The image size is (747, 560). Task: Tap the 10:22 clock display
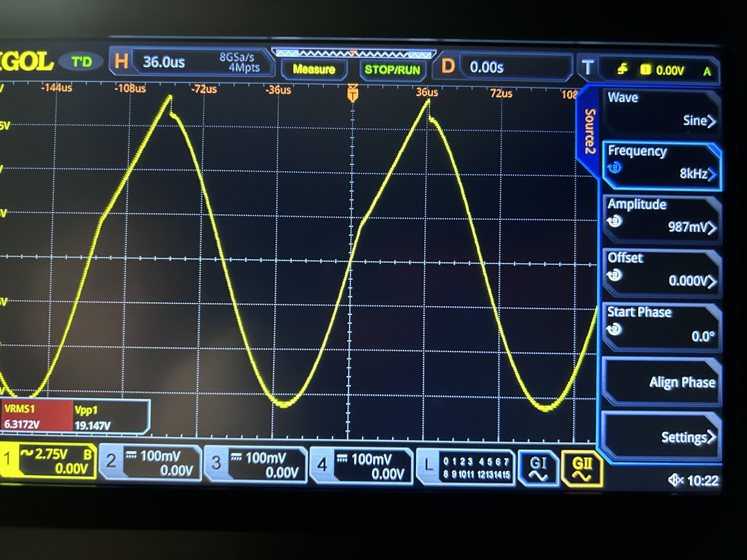click(703, 481)
